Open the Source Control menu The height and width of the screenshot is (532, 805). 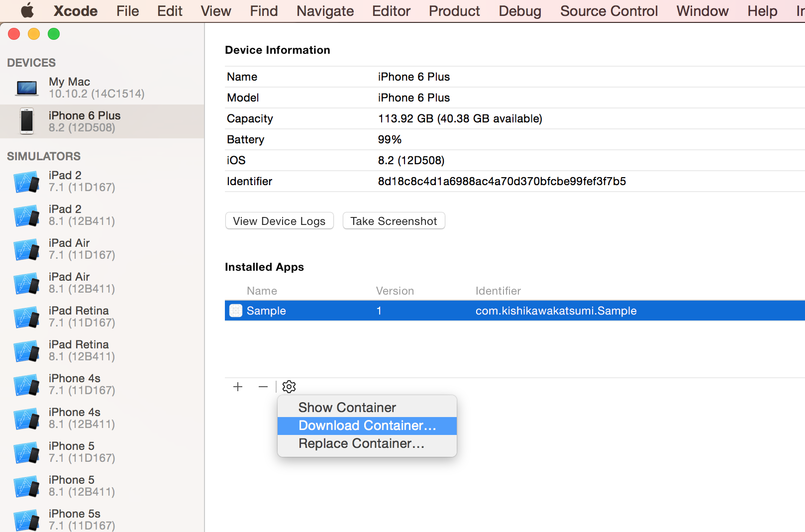pyautogui.click(x=609, y=11)
